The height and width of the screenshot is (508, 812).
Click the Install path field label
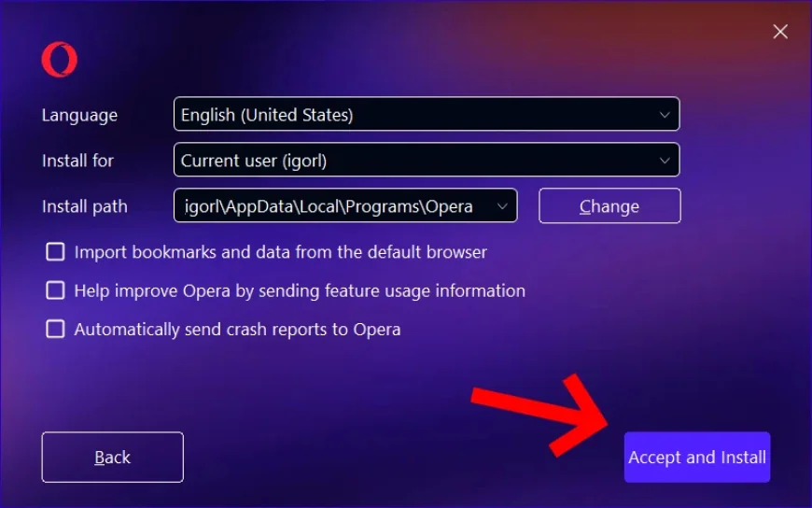(84, 206)
